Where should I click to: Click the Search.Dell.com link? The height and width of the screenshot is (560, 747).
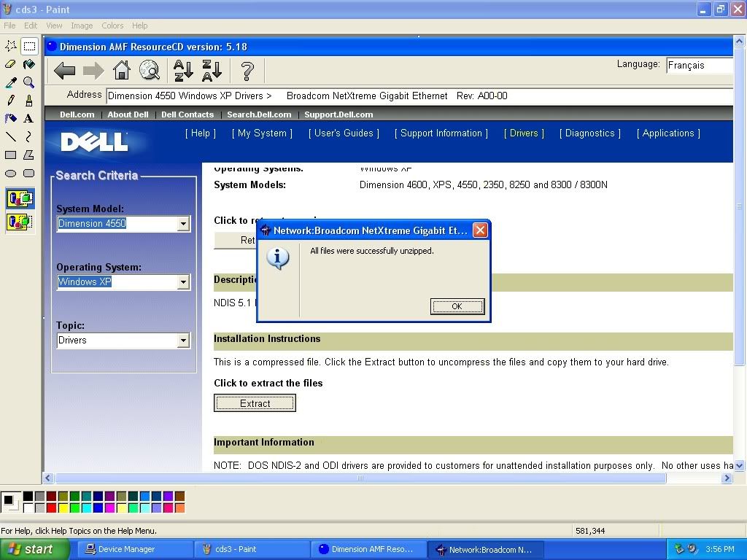click(259, 114)
